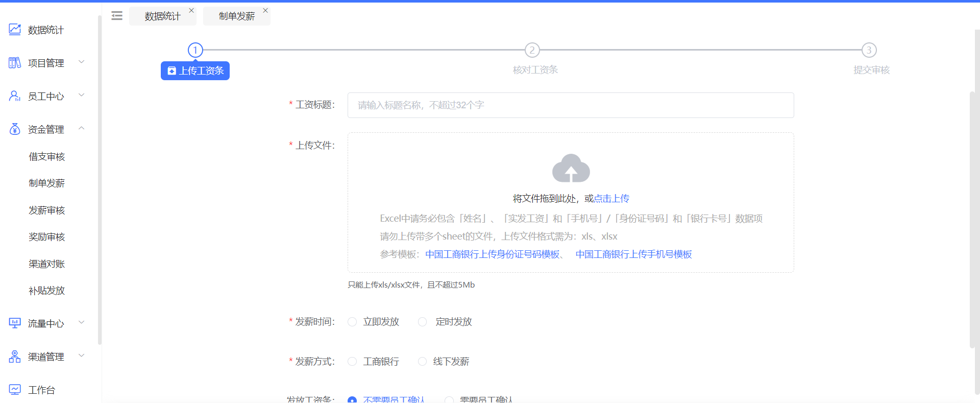980x403 pixels.
Task: Click step 2 circle 核对工资条
Action: click(x=532, y=50)
